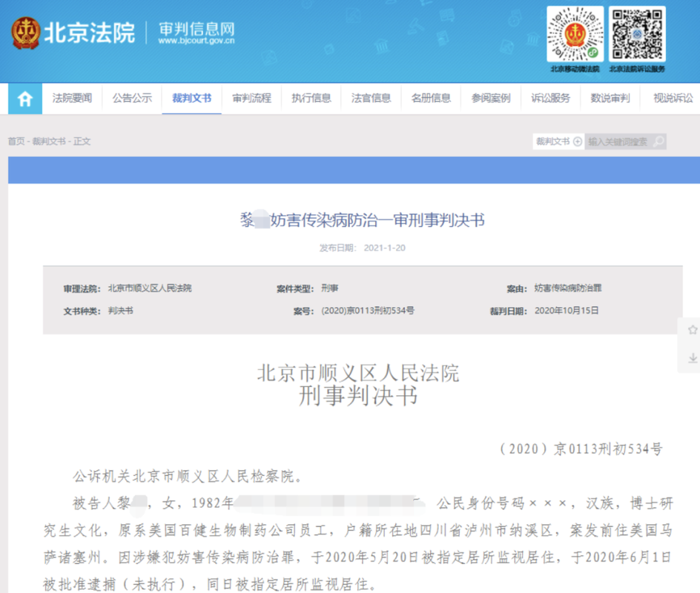Image resolution: width=700 pixels, height=593 pixels.
Task: Click the case type value 刑事
Action: [x=329, y=288]
